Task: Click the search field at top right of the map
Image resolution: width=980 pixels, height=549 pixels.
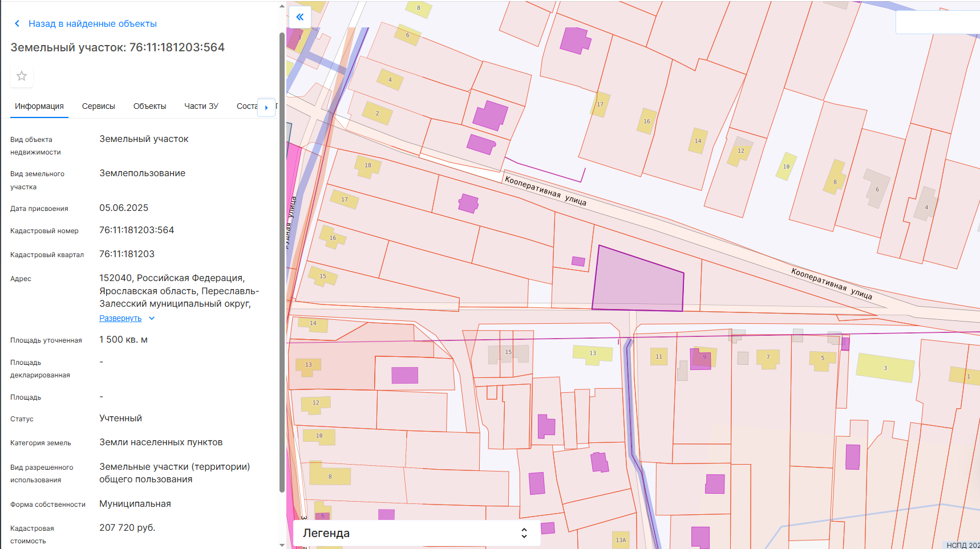Action: click(x=938, y=23)
